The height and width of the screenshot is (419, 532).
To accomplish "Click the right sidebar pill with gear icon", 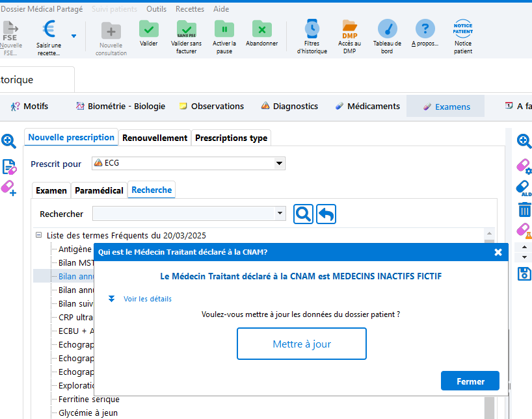I will pyautogui.click(x=524, y=166).
